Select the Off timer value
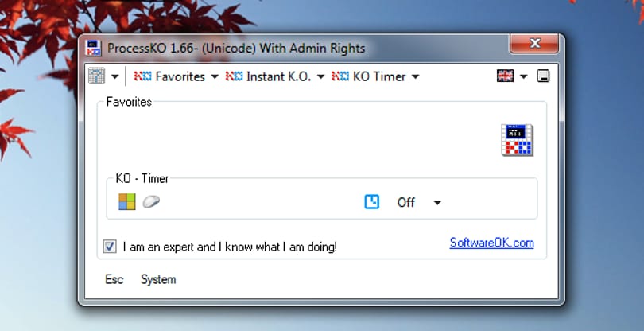Viewport: 644px width, 331px height. coord(405,202)
